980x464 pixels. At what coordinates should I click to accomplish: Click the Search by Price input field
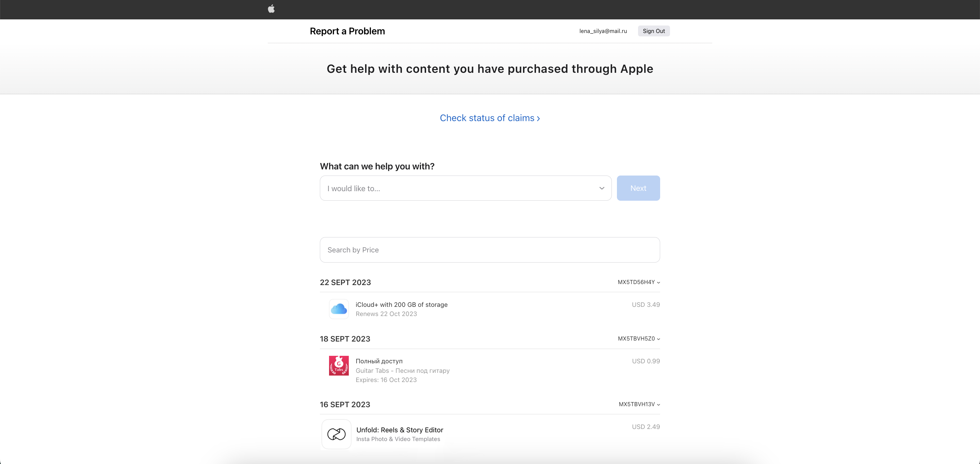point(490,250)
